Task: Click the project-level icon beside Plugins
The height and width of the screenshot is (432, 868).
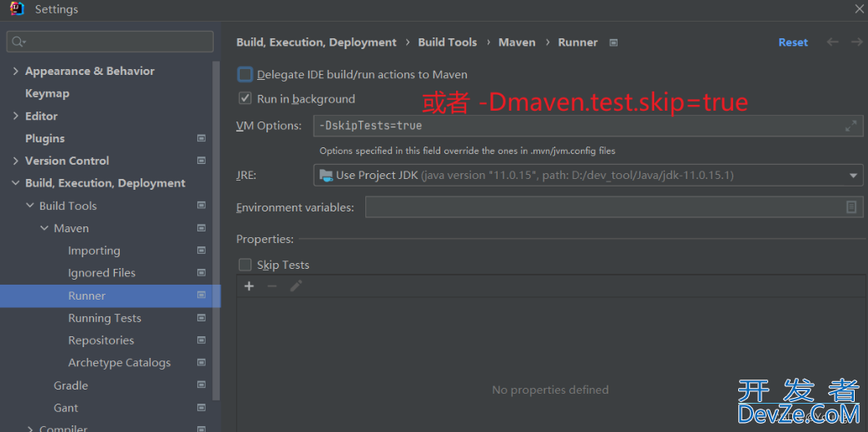Action: coord(201,138)
